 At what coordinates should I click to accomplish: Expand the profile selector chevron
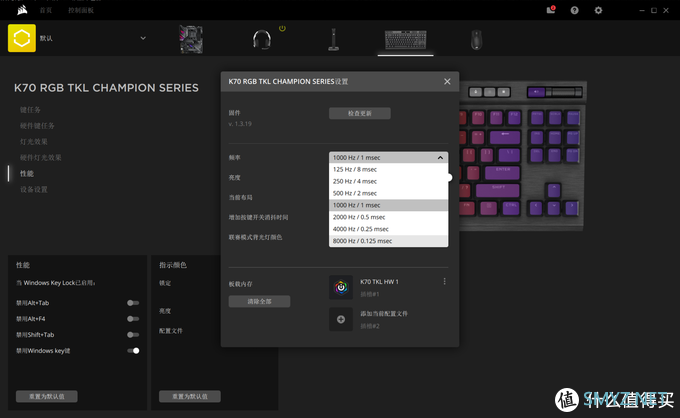pos(143,38)
